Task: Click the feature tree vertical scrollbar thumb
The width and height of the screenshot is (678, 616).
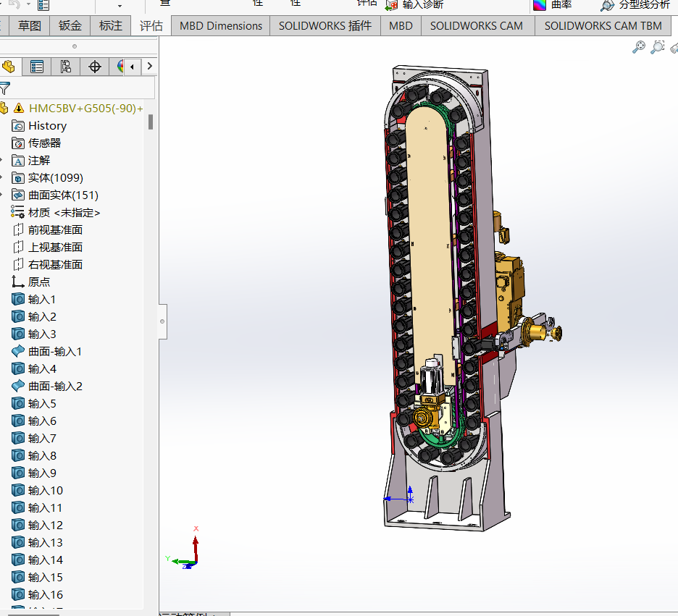Action: 151,122
